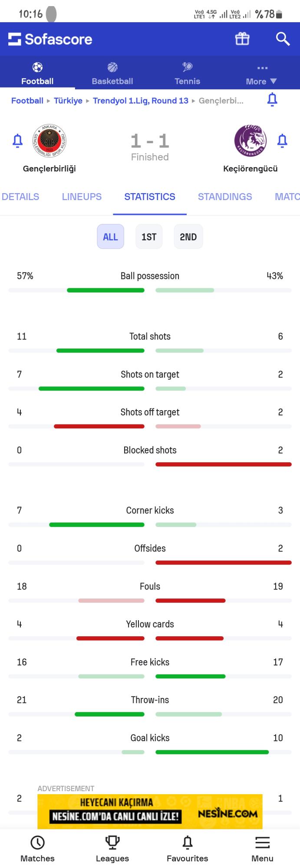Click the Ball possession bar

tap(150, 290)
